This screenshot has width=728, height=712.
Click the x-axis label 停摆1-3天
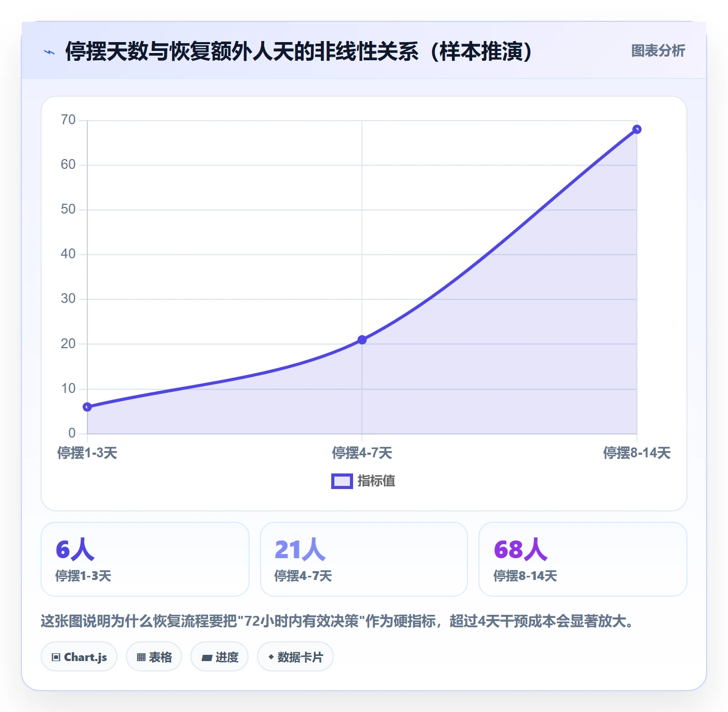coord(87,453)
